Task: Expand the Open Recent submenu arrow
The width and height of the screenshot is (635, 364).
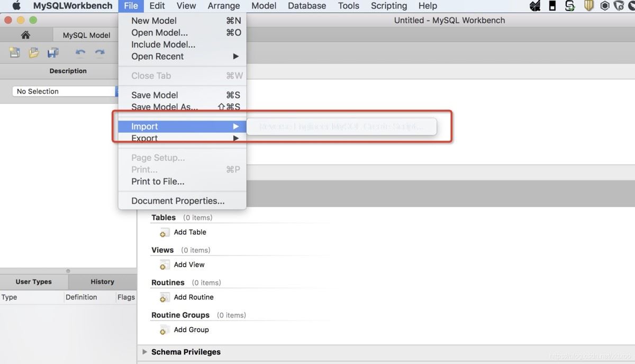Action: (x=236, y=56)
